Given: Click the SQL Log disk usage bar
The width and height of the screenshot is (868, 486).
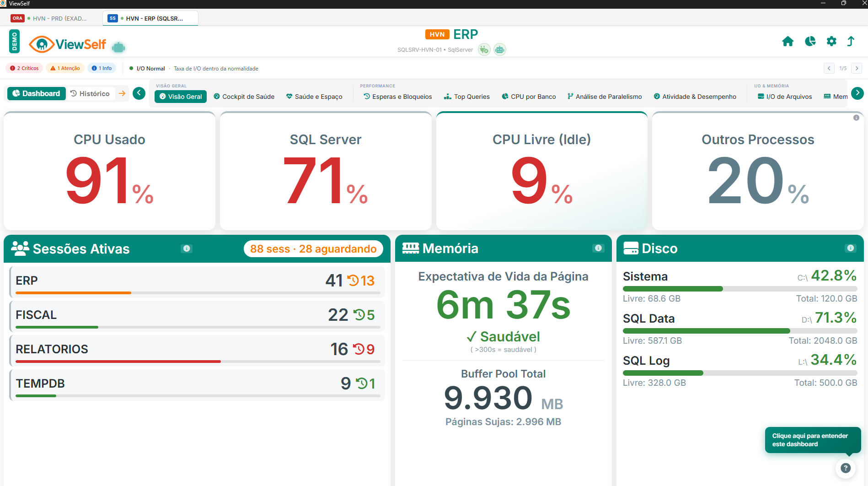Looking at the screenshot, I should click(740, 373).
